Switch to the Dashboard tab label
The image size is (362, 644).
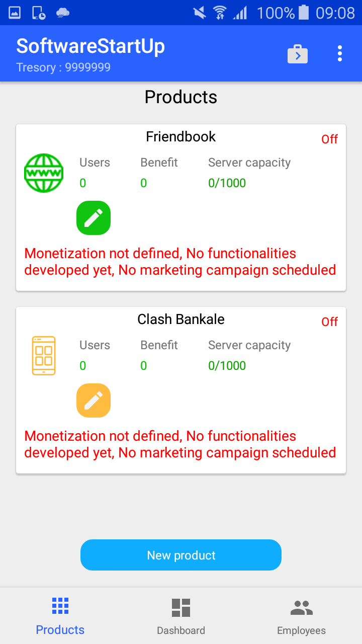tap(181, 630)
